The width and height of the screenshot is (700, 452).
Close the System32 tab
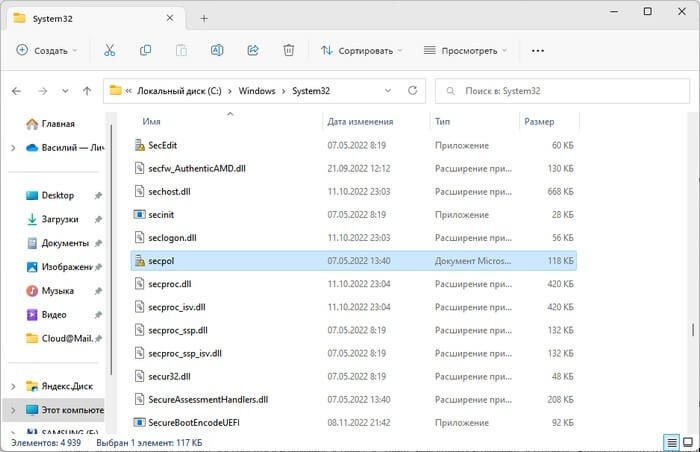point(170,18)
